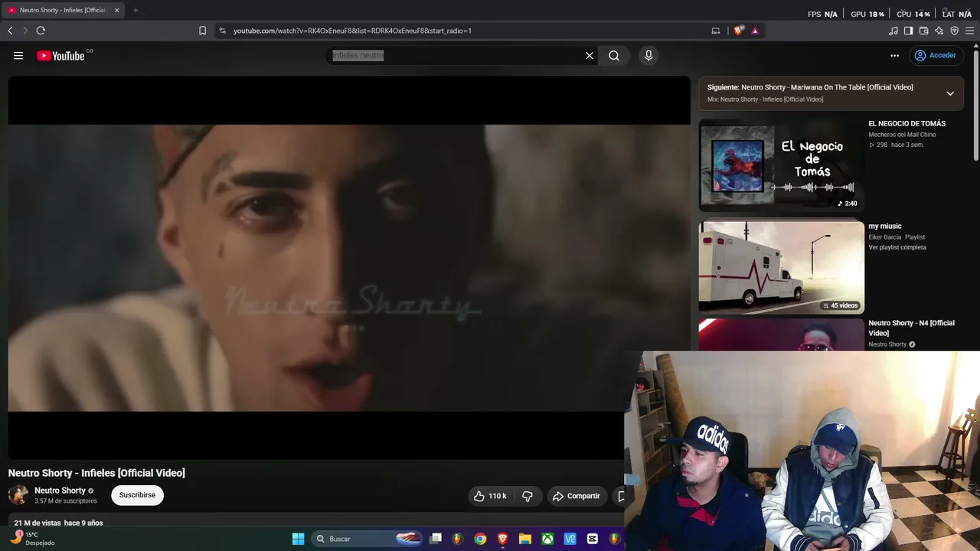Go to the YouTube home logo

point(60,55)
